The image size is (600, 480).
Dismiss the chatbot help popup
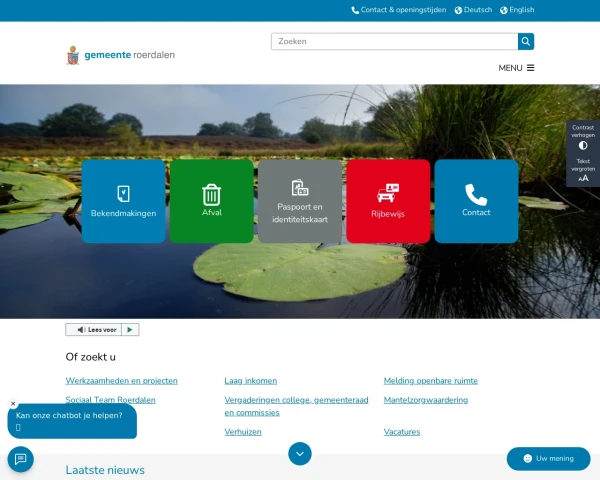click(x=13, y=403)
